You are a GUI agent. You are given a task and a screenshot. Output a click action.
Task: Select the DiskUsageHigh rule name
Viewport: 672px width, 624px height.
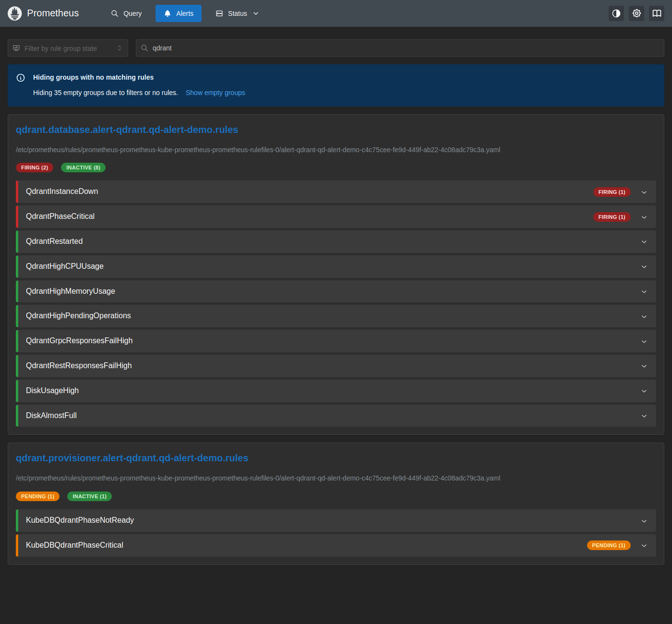coord(52,391)
